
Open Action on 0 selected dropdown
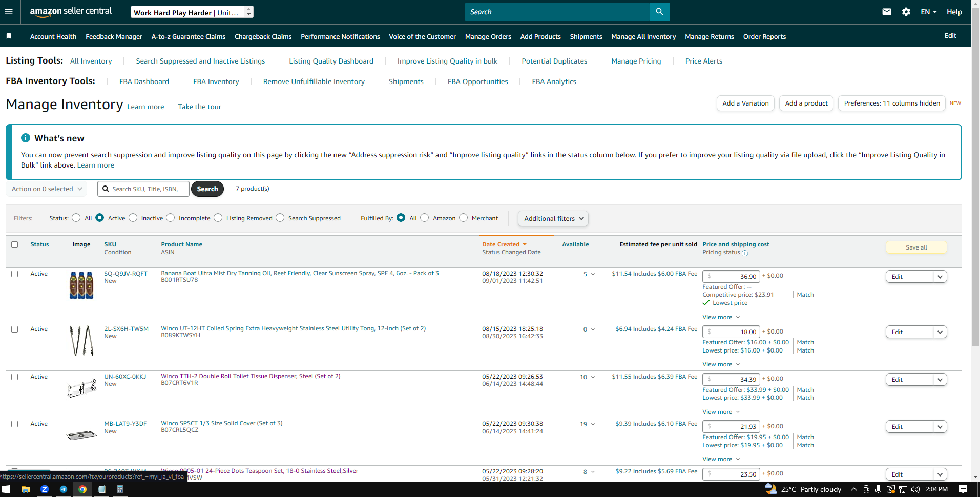point(47,189)
